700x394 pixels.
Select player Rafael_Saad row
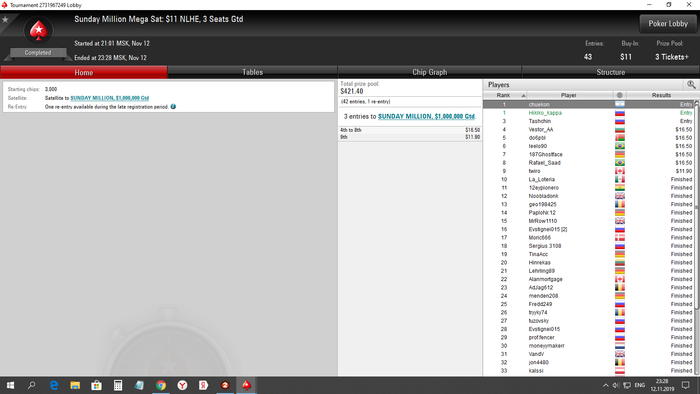pos(589,163)
